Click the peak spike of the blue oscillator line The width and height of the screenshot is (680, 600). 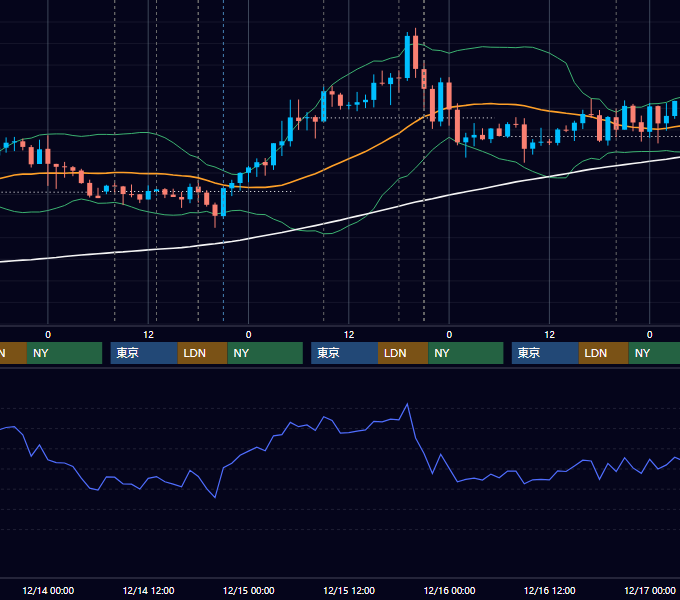(407, 404)
